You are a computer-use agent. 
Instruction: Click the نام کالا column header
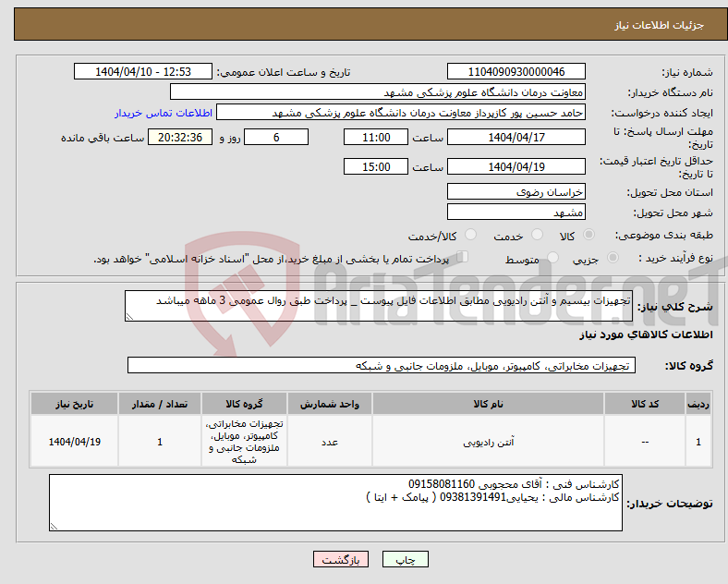488,404
